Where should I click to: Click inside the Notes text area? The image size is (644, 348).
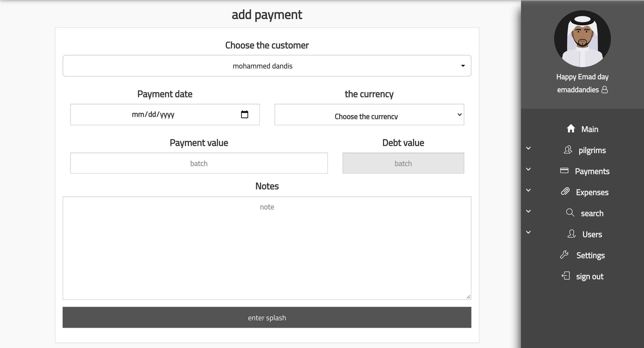coord(267,248)
